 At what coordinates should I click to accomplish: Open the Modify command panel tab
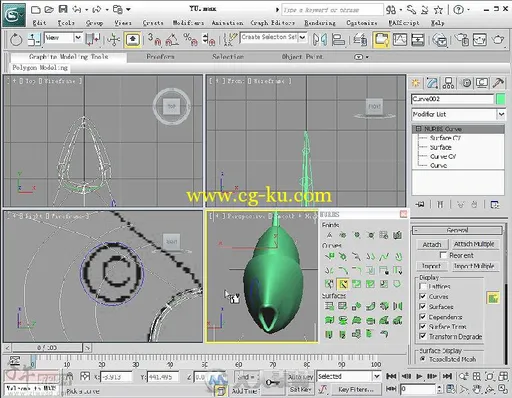coord(432,83)
